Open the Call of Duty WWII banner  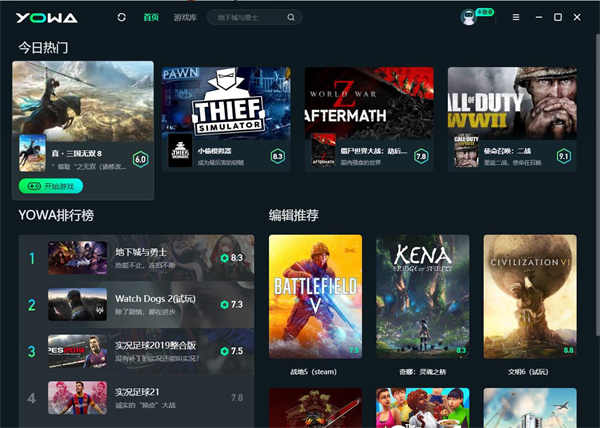point(512,103)
